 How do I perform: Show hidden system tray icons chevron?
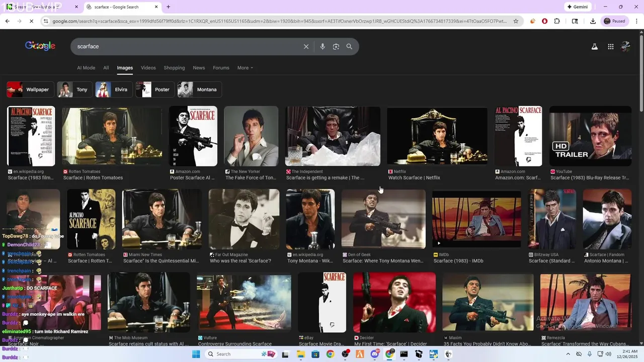(x=568, y=354)
